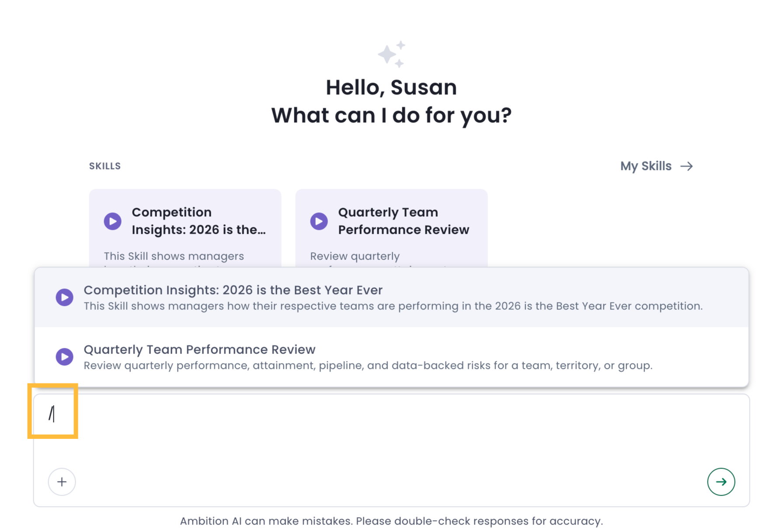This screenshot has width=784, height=532.
Task: Open the Quarterly Team Performance Review card
Action: 391,228
